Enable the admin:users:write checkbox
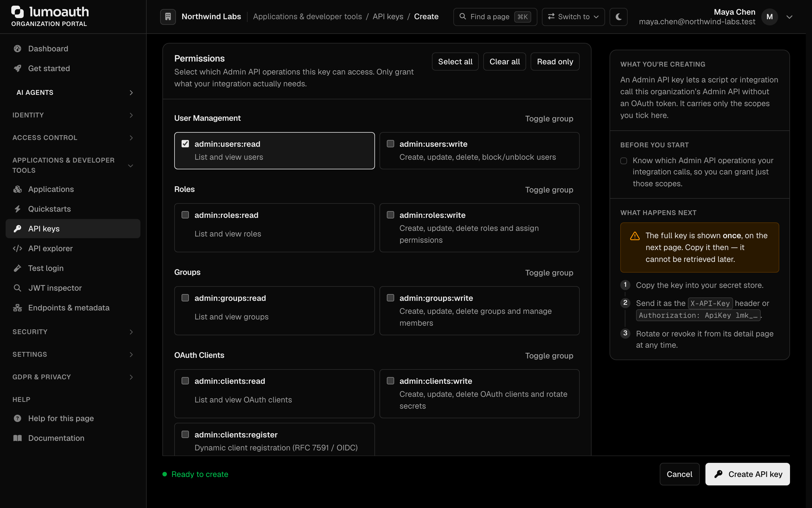The image size is (812, 508). (x=390, y=144)
